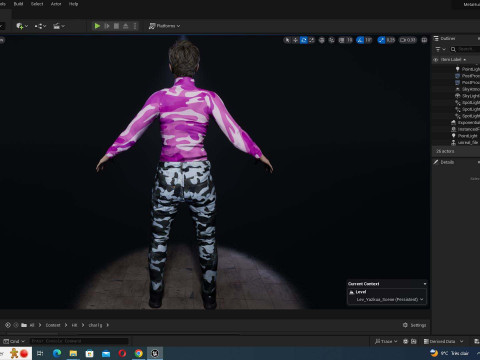Open the Help menu
The width and height of the screenshot is (480, 360).
(x=73, y=4)
